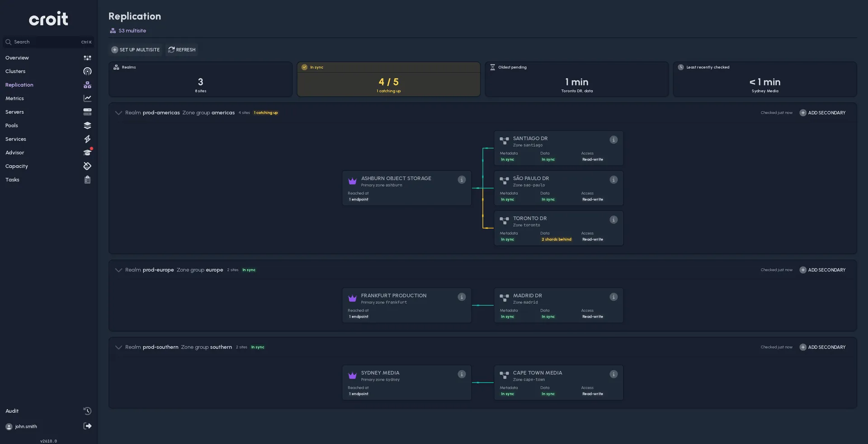Click the In sync 4 / 5 card
Image resolution: width=868 pixels, height=444 pixels.
tap(388, 79)
